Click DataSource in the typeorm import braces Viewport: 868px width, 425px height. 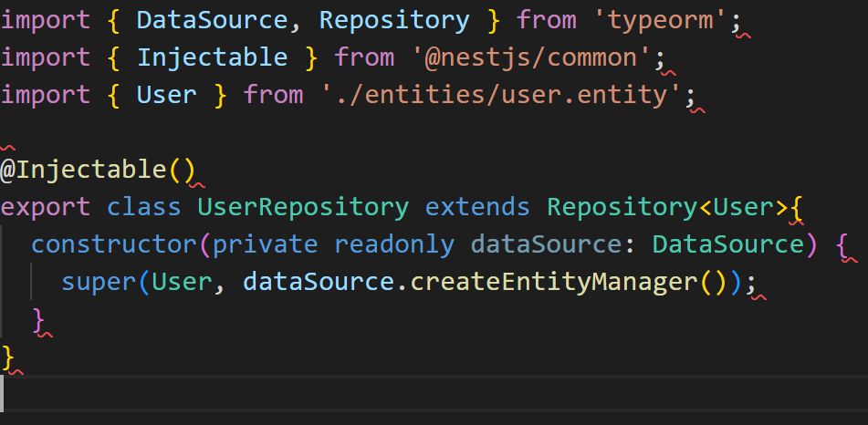click(212, 20)
